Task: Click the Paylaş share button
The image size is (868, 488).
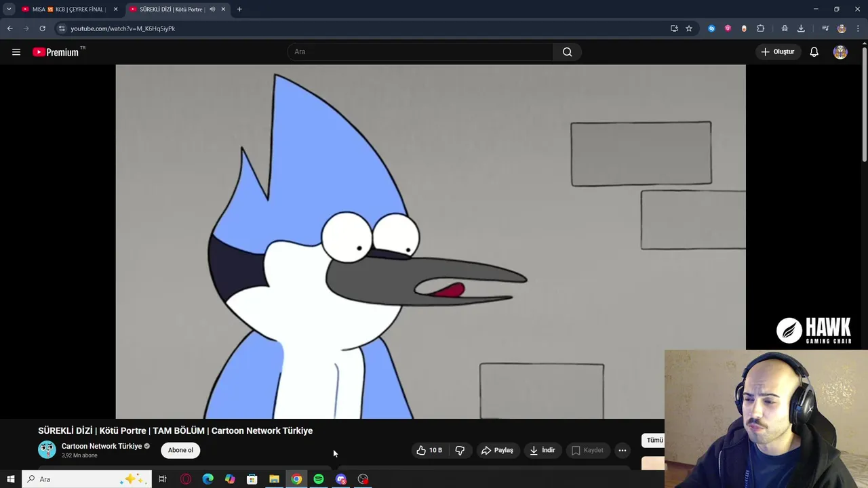Action: click(x=497, y=450)
